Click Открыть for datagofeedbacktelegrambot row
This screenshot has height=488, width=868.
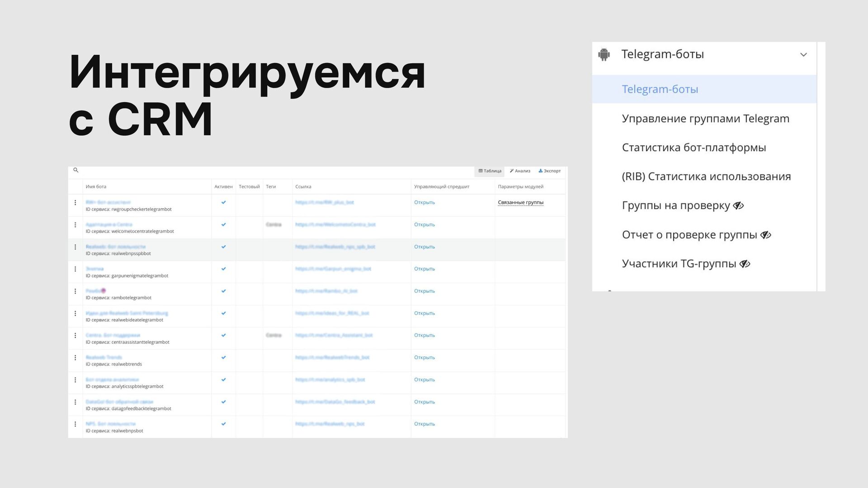pyautogui.click(x=425, y=402)
